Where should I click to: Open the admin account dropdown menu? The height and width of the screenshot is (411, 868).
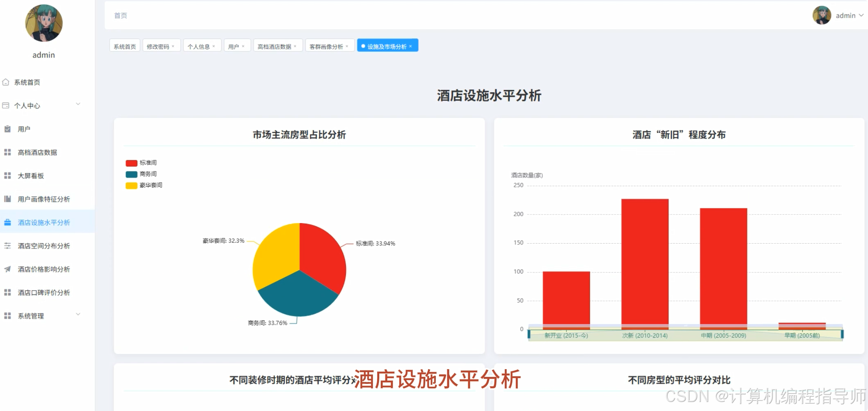coord(847,15)
